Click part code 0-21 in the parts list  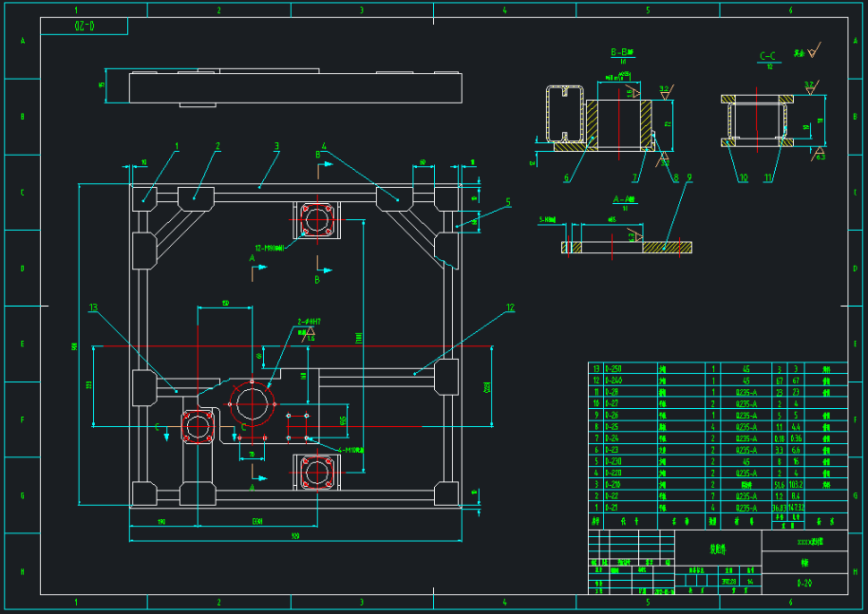pos(612,508)
